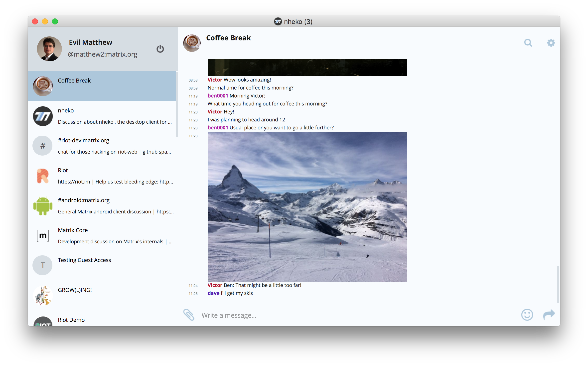
Task: Click the search magnifier icon
Action: 528,43
